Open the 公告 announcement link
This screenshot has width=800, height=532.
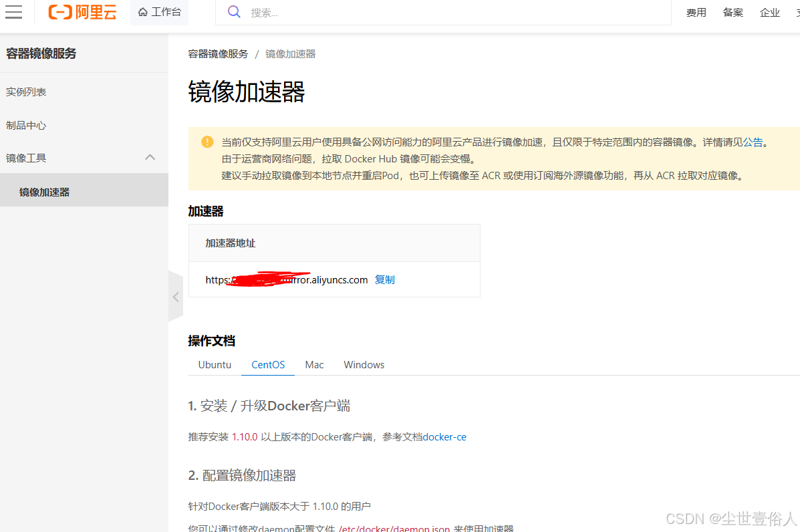[753, 142]
